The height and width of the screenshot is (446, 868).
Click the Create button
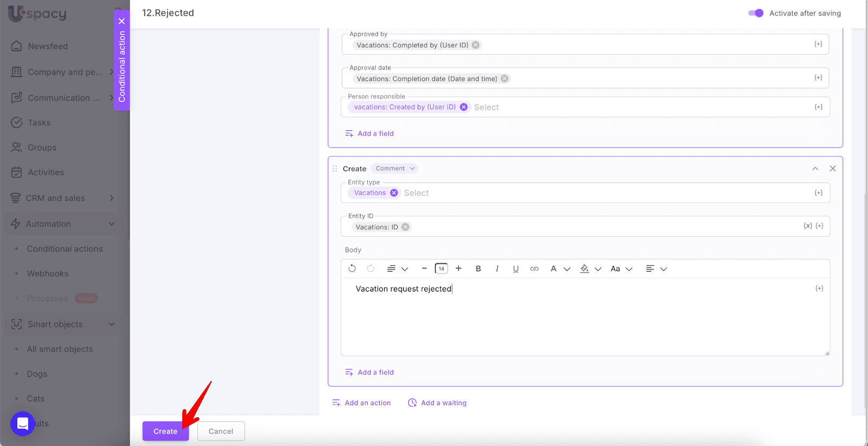pos(165,431)
